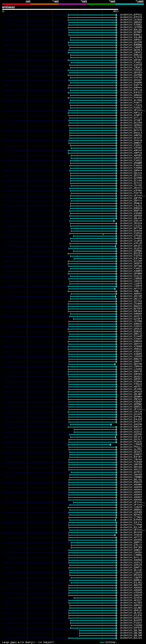146x644 pixels.
Task: Select hit label UniRef100_Q37265
Action: pos(131,261)
